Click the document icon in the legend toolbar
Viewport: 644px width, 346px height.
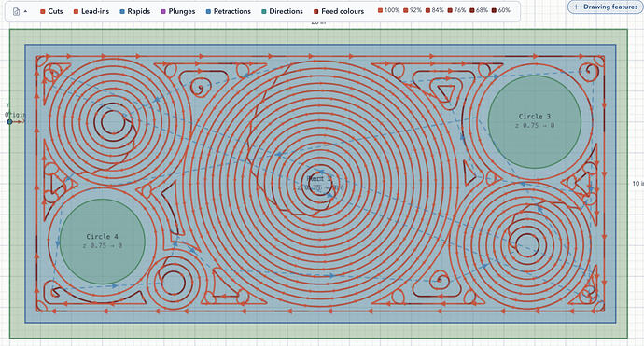tap(17, 11)
